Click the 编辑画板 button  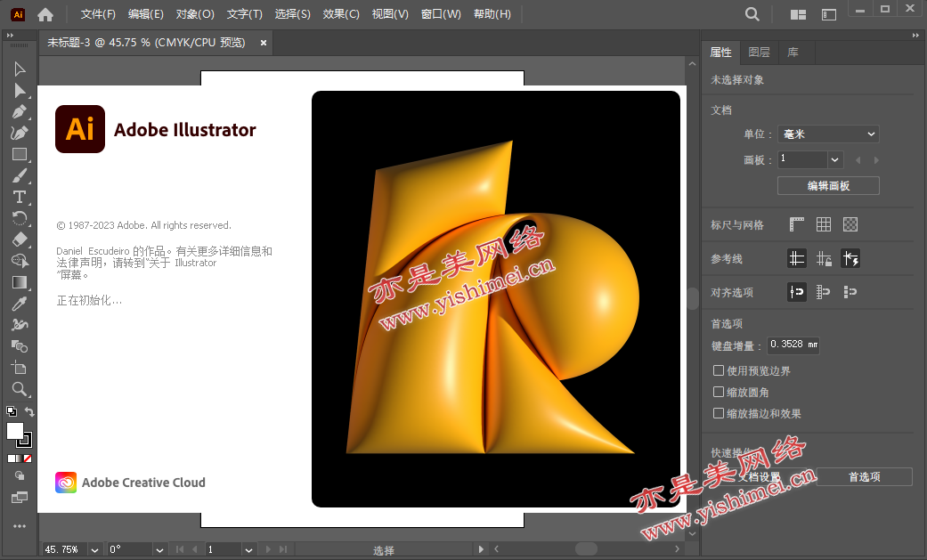click(x=828, y=186)
